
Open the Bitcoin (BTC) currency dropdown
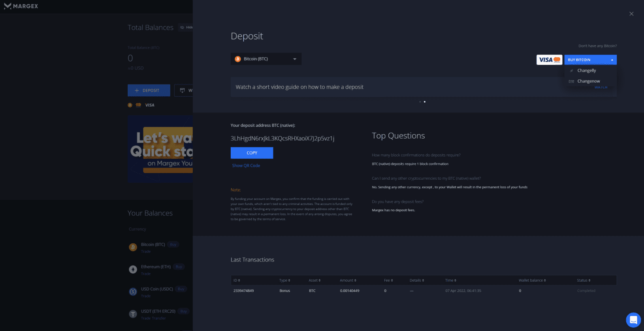pos(266,59)
